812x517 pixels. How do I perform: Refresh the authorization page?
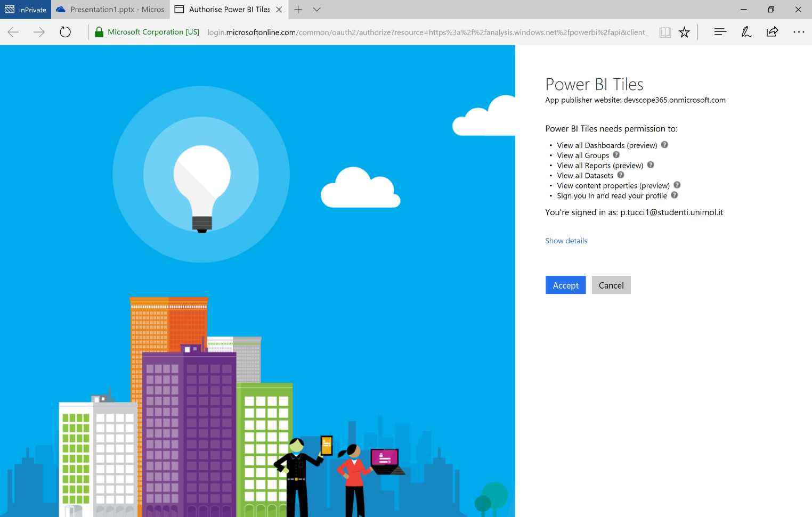coord(65,32)
